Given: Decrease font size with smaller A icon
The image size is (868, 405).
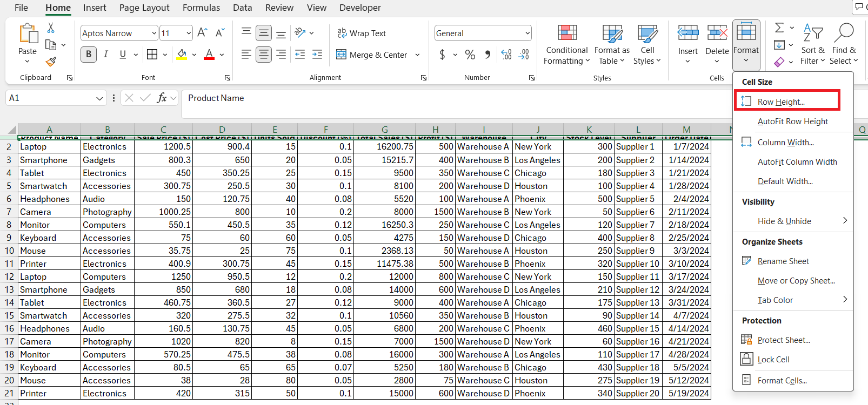Looking at the screenshot, I should (219, 33).
